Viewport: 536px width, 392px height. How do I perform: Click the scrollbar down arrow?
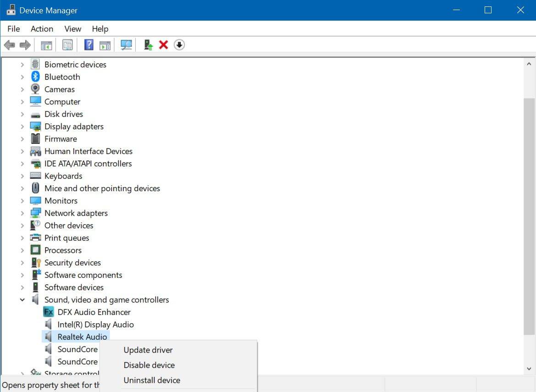coord(529,368)
